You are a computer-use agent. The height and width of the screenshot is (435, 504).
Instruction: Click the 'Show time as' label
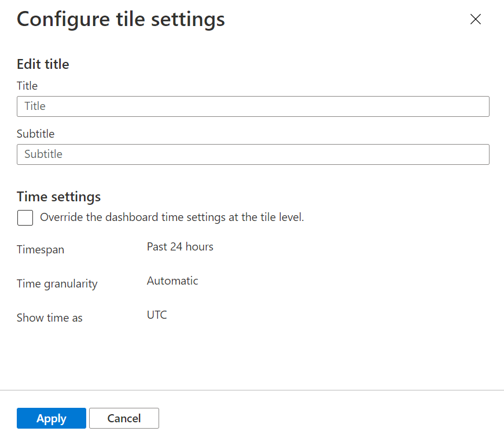tap(50, 318)
